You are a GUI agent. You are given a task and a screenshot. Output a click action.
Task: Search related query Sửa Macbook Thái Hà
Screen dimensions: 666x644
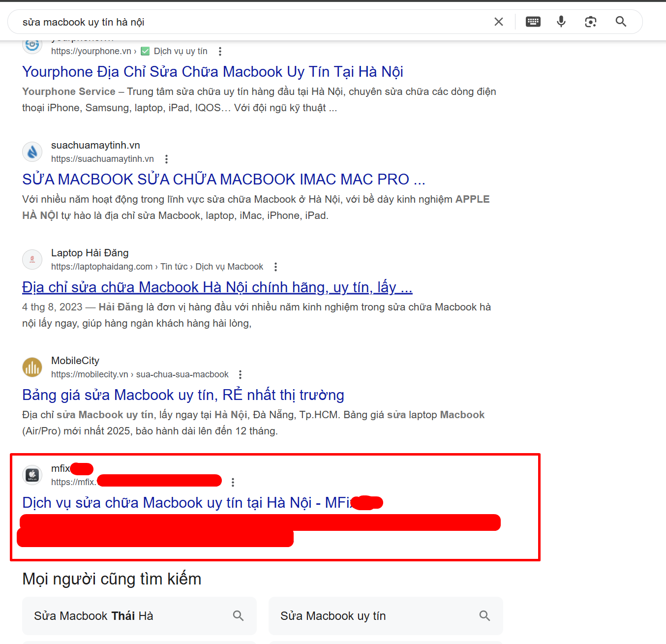coord(139,616)
